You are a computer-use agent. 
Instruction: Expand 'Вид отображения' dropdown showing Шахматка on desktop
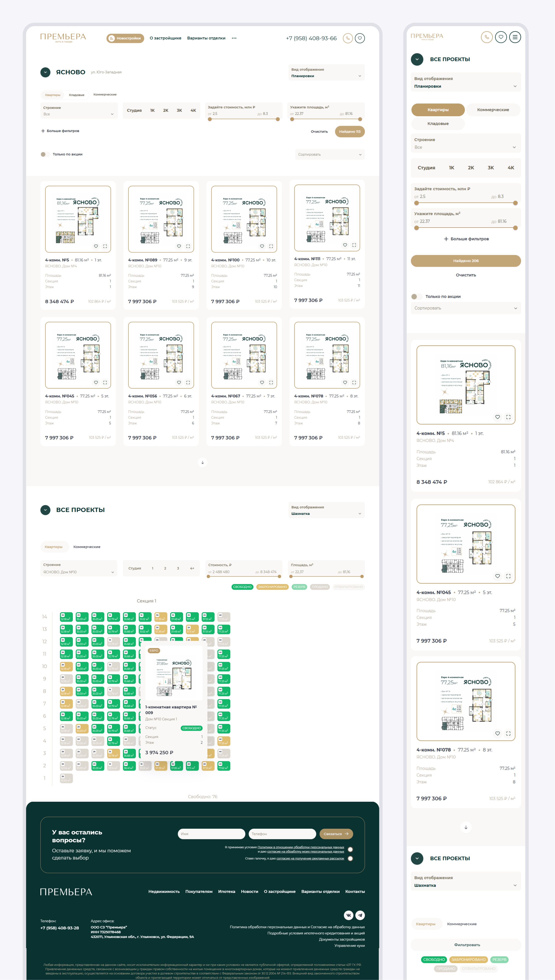(326, 510)
